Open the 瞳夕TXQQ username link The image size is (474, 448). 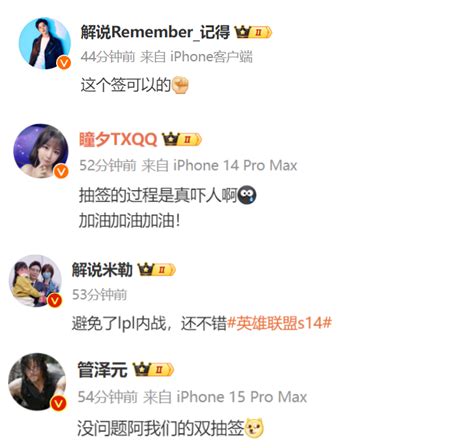pyautogui.click(x=118, y=139)
